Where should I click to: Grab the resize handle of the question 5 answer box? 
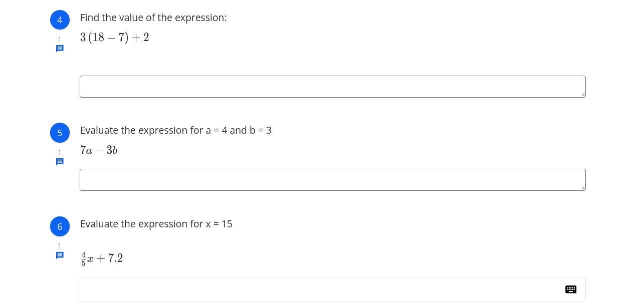click(583, 188)
